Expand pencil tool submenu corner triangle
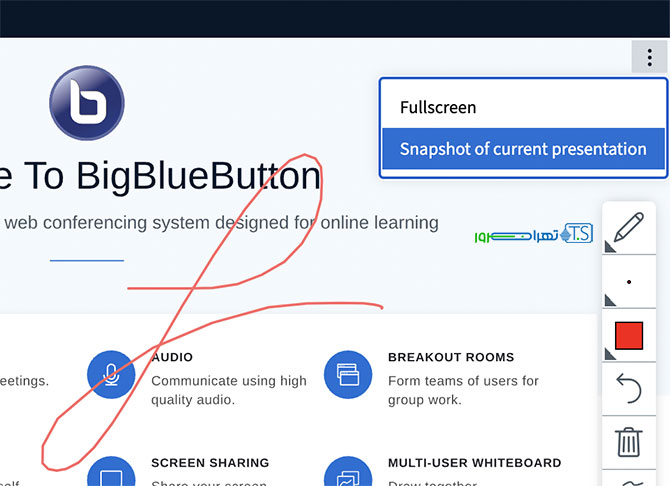The width and height of the screenshot is (670, 486). click(x=610, y=247)
